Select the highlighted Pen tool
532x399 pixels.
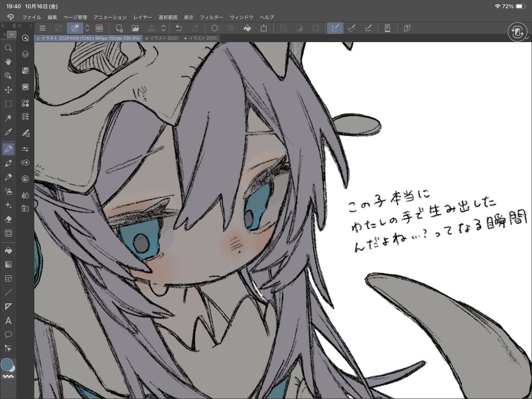point(8,149)
